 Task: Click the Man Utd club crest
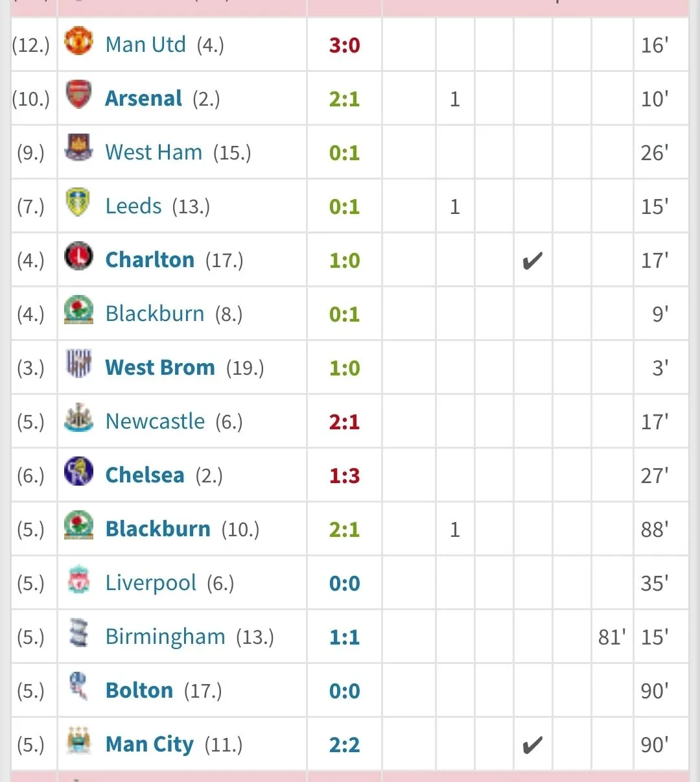tap(78, 41)
